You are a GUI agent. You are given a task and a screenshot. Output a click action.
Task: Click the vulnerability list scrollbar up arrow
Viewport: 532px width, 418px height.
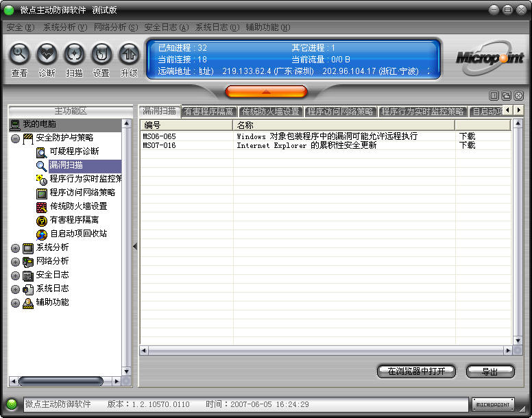(518, 123)
